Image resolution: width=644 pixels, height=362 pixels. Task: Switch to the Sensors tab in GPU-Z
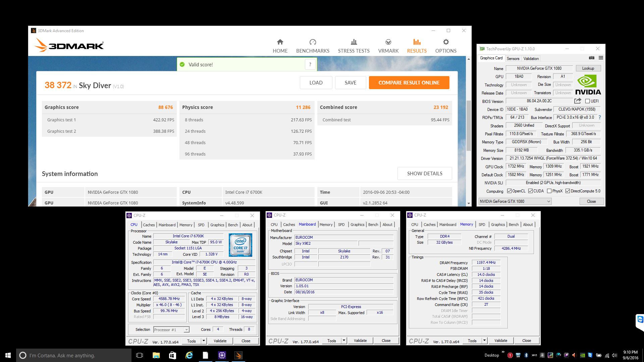(513, 58)
